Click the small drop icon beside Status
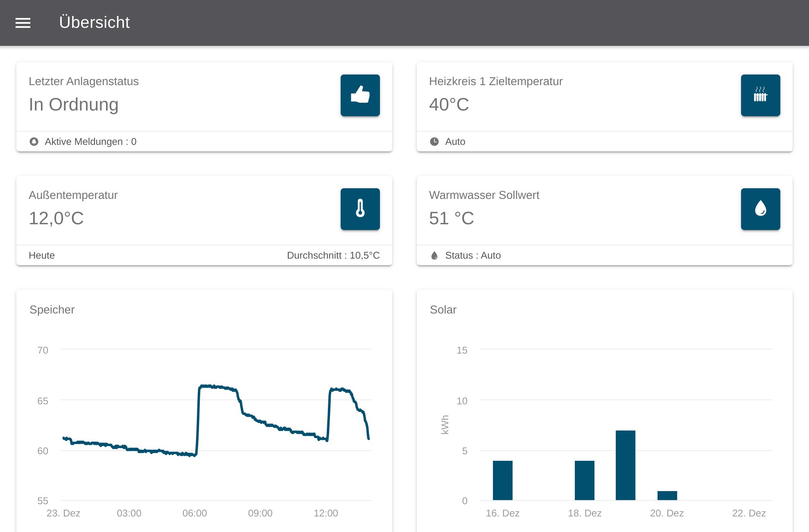This screenshot has height=532, width=809. (x=434, y=256)
